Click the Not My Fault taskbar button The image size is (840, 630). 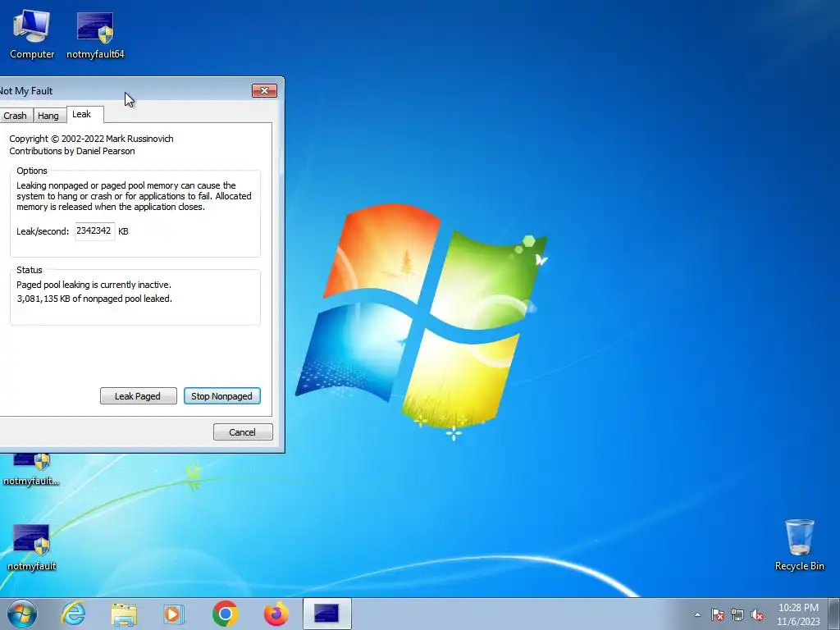[326, 614]
